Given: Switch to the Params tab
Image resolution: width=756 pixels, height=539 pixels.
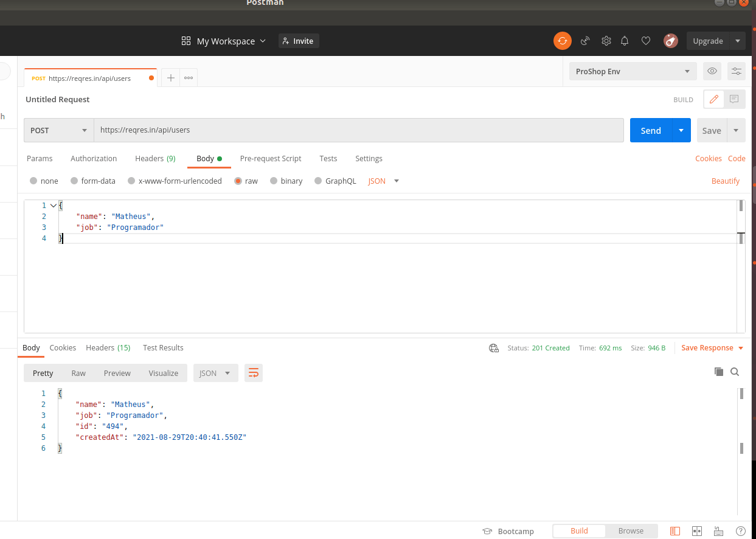Looking at the screenshot, I should coord(40,158).
